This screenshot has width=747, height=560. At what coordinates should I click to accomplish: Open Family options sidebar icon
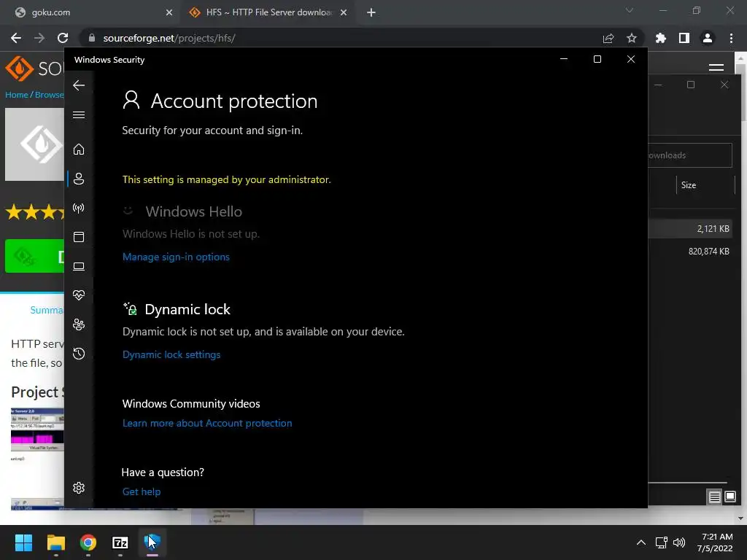(x=79, y=324)
